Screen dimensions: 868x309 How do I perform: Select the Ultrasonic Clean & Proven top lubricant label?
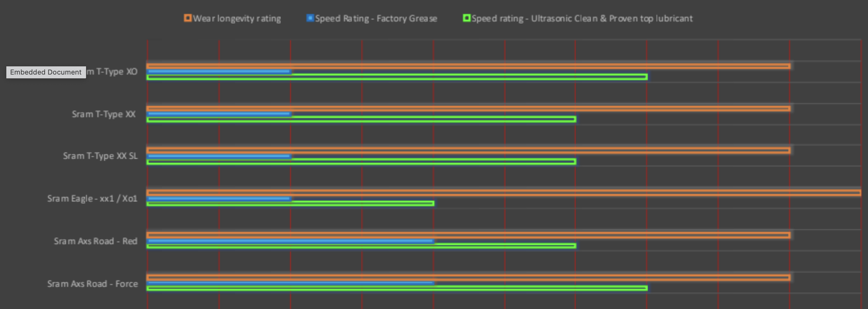click(582, 19)
